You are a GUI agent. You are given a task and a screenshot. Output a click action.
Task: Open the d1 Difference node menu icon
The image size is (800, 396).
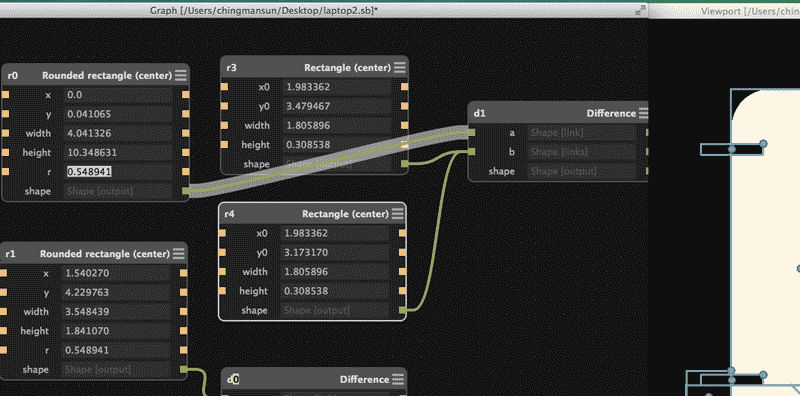643,113
